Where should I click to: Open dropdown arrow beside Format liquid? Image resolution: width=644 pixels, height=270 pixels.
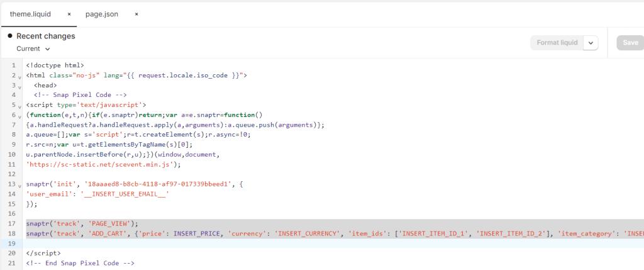point(591,43)
